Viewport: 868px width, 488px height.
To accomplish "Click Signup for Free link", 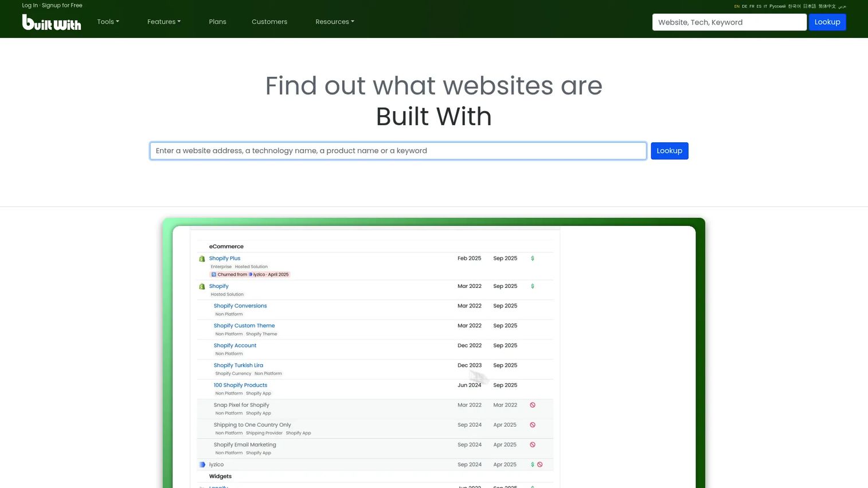I will [62, 5].
